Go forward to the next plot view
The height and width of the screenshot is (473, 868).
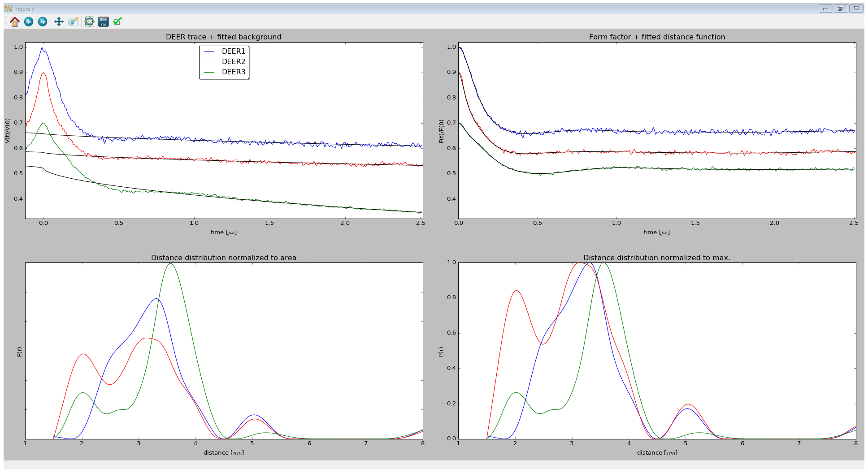click(x=43, y=21)
